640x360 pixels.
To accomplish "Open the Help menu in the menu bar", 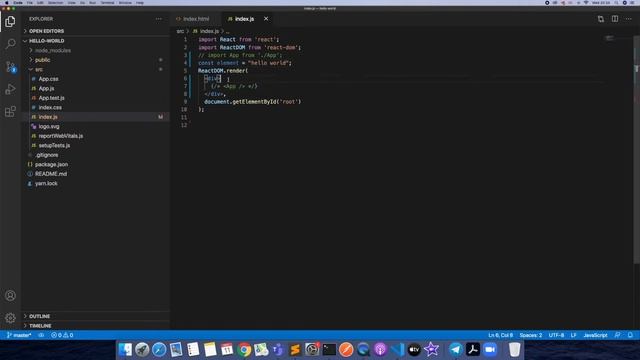I will 140,2.
